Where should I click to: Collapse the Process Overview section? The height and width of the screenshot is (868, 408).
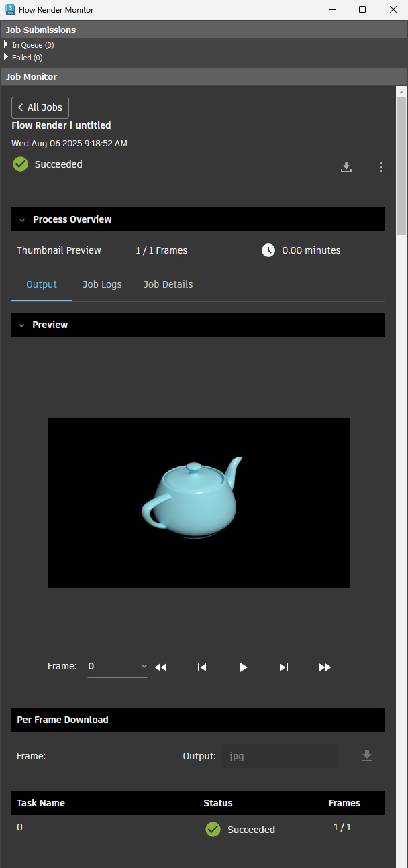click(22, 219)
